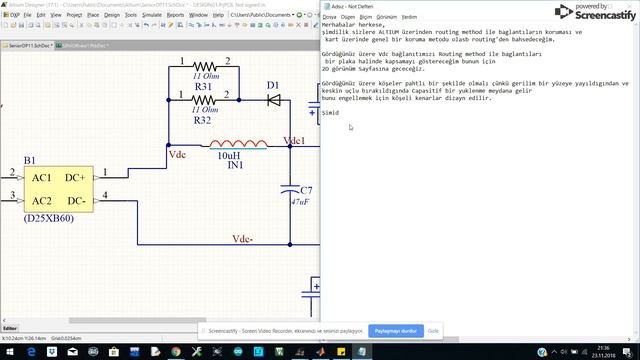The height and width of the screenshot is (360, 640).
Task: Click the Cross Probe pencil icon
Action: (x=170, y=25)
